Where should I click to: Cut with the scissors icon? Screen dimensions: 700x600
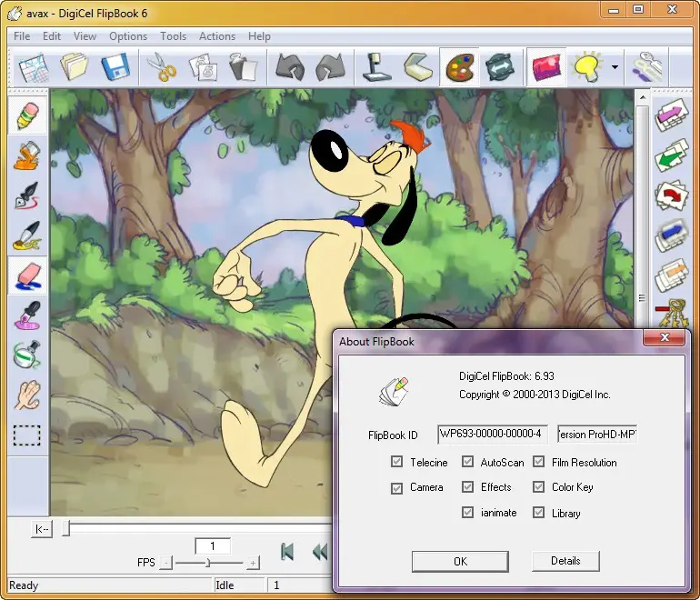point(161,67)
